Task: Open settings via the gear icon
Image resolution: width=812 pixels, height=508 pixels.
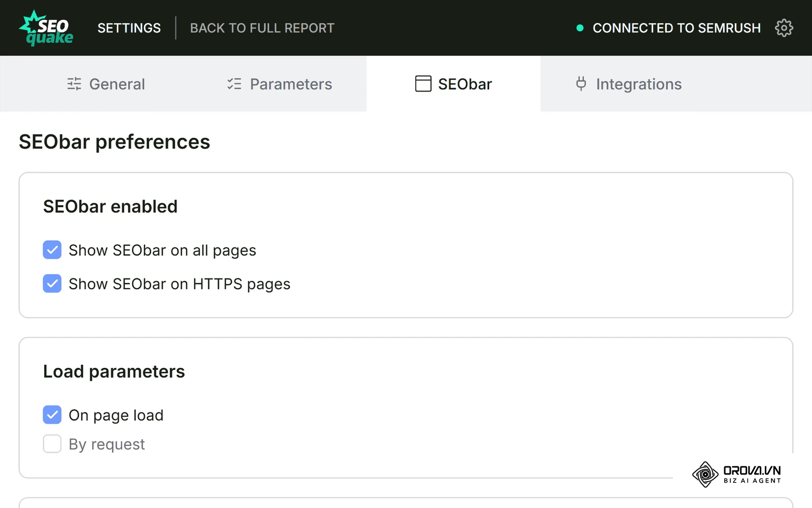Action: click(x=784, y=28)
